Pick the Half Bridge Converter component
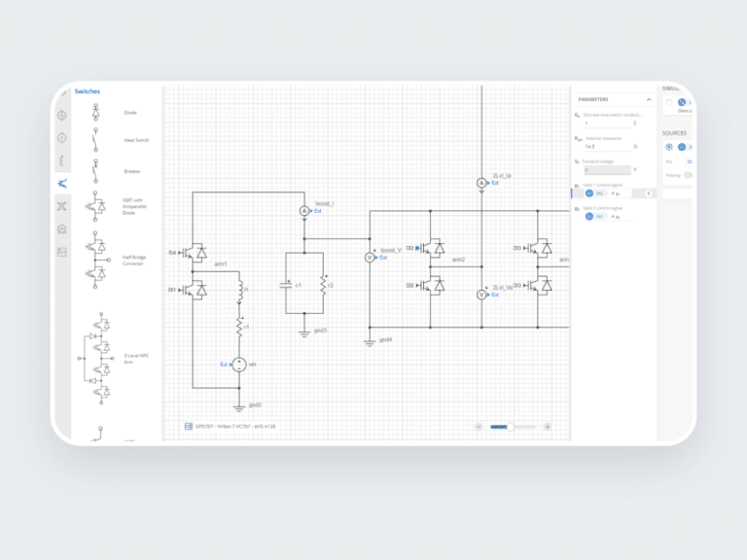The height and width of the screenshot is (560, 747). pos(97,260)
